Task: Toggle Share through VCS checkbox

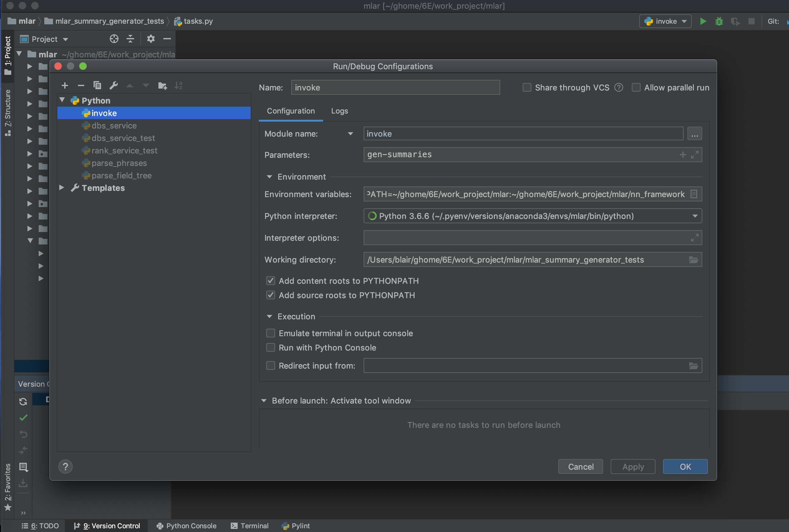Action: 526,88
